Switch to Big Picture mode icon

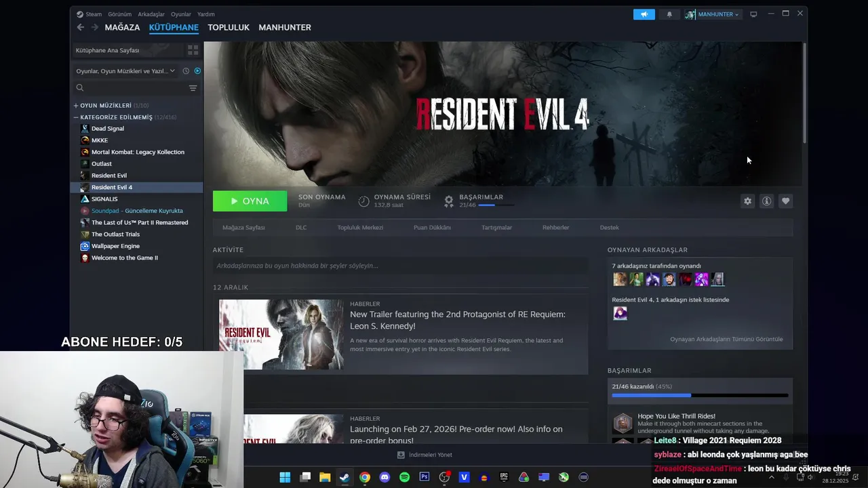(753, 14)
